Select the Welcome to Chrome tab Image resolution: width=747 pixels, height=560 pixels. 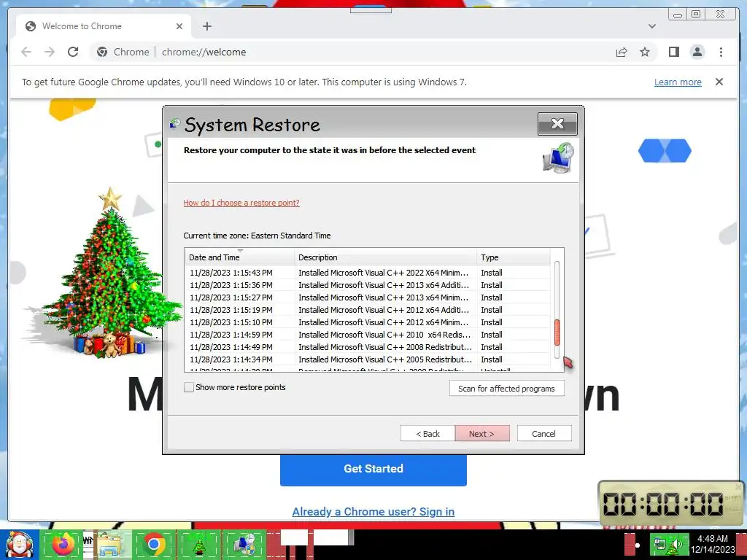pyautogui.click(x=104, y=26)
